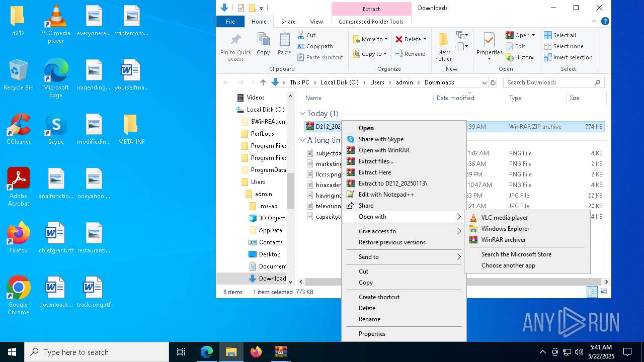Switch to the Share ribbon tab

(x=288, y=22)
